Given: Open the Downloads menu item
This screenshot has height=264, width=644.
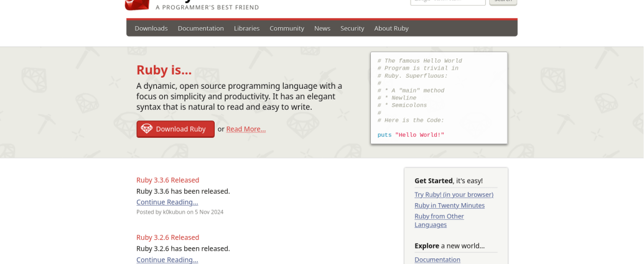Looking at the screenshot, I should click(151, 29).
